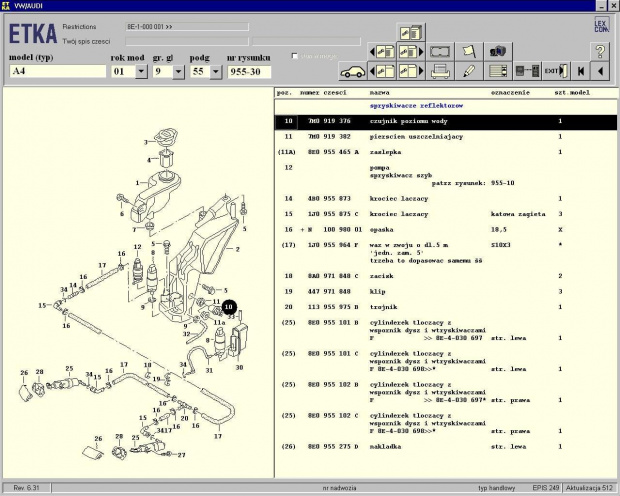Go to previous subgroup, lower-row left-arrow icon
620x496 pixels.
tap(382, 71)
